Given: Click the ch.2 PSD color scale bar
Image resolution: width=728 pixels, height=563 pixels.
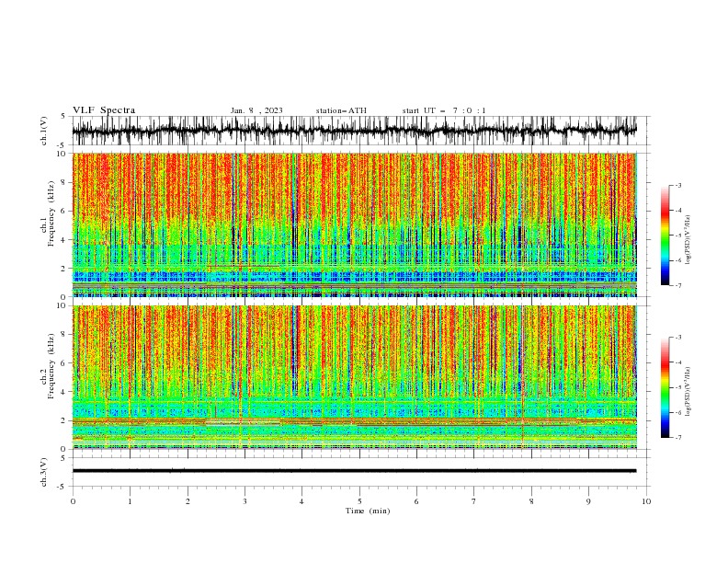Looking at the screenshot, I should click(665, 387).
